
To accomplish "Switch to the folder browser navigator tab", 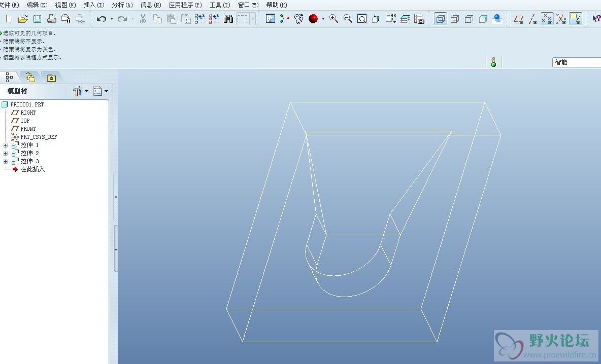I will (x=30, y=78).
